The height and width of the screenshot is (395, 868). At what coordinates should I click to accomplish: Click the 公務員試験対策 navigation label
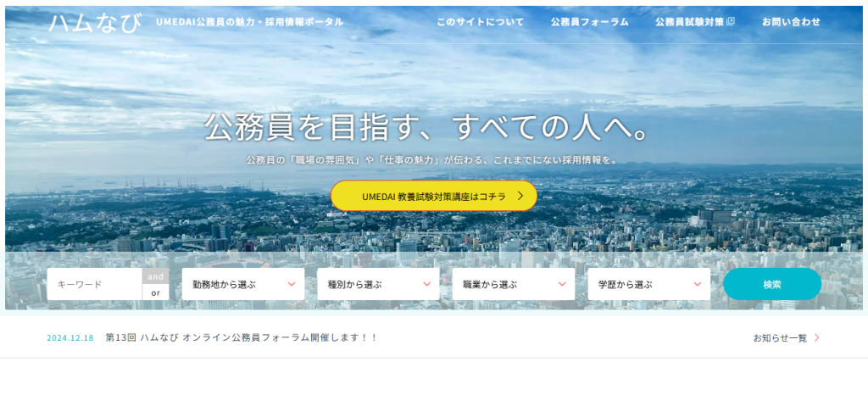coord(689,22)
